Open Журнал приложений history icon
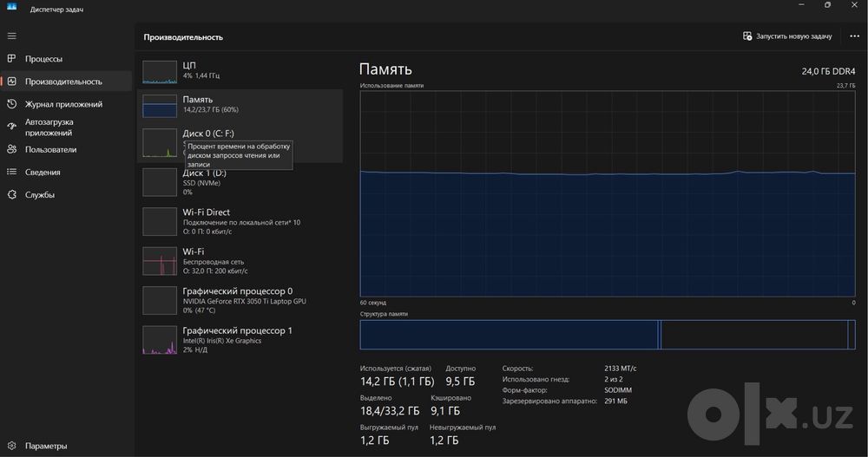This screenshot has height=457, width=868. [x=11, y=104]
